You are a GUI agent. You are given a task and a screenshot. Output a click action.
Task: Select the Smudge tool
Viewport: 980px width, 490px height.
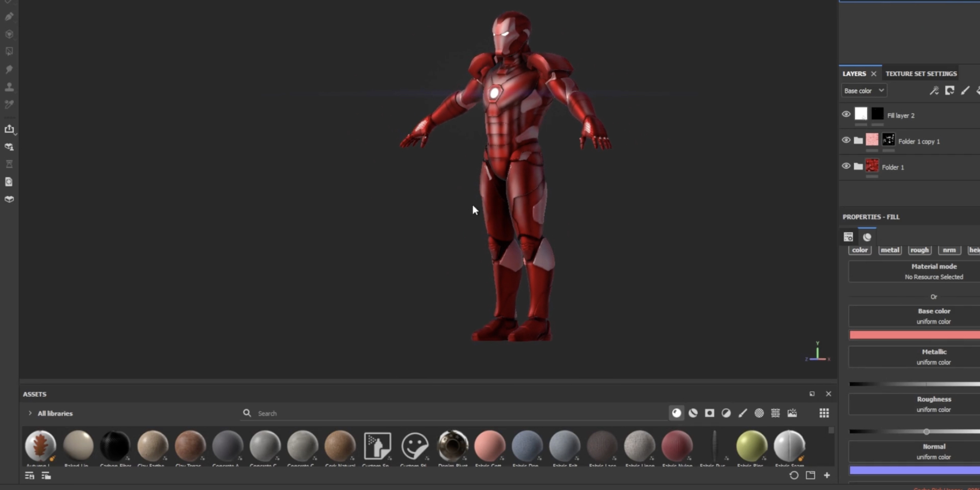click(x=9, y=69)
